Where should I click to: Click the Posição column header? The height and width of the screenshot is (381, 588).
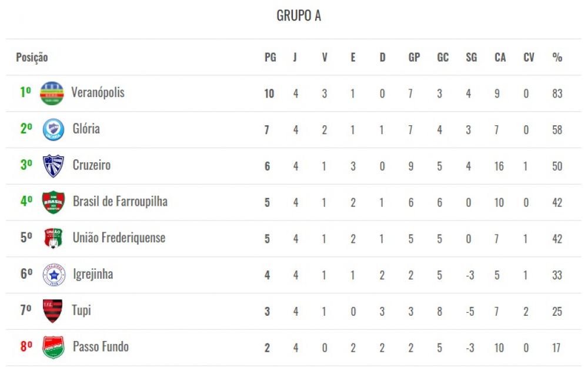(32, 58)
